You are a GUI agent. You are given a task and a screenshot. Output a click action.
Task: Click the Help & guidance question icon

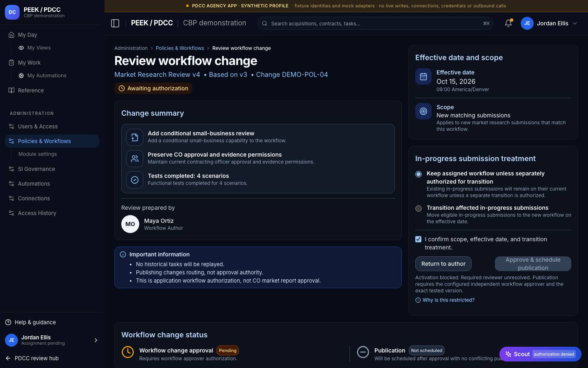[8, 322]
